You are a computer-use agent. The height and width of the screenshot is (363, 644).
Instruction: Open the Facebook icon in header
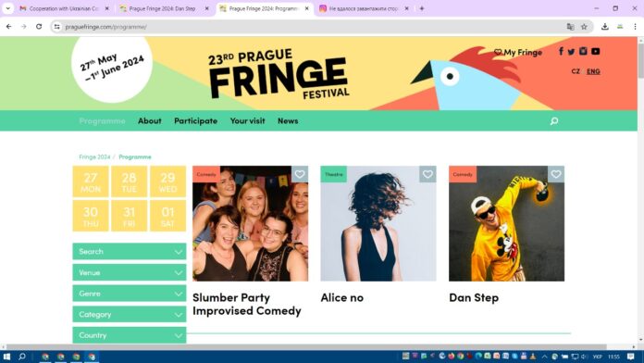[x=561, y=51]
